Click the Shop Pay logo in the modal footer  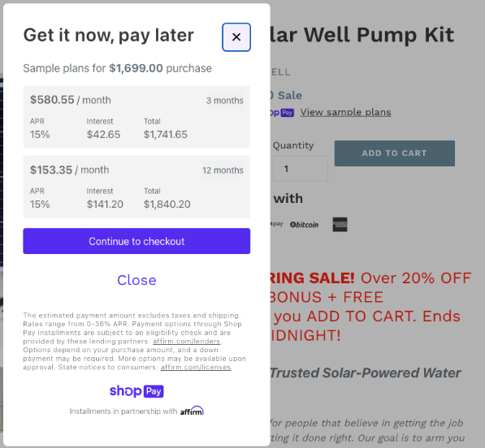click(x=136, y=391)
